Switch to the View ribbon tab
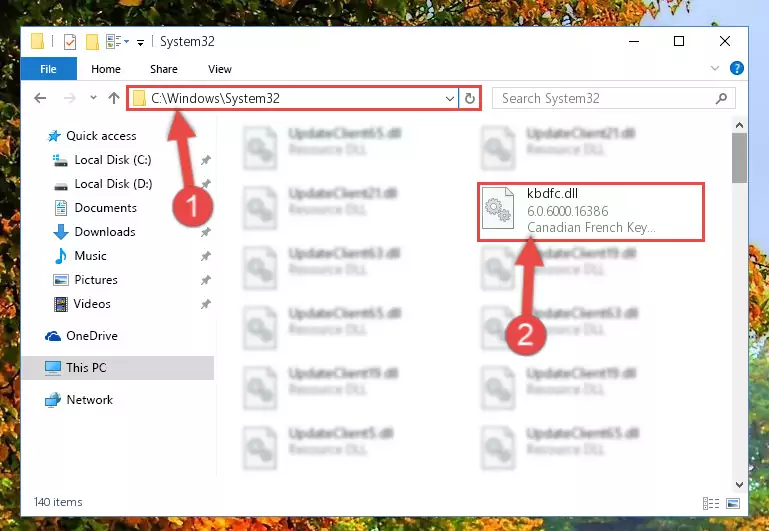 click(x=220, y=69)
